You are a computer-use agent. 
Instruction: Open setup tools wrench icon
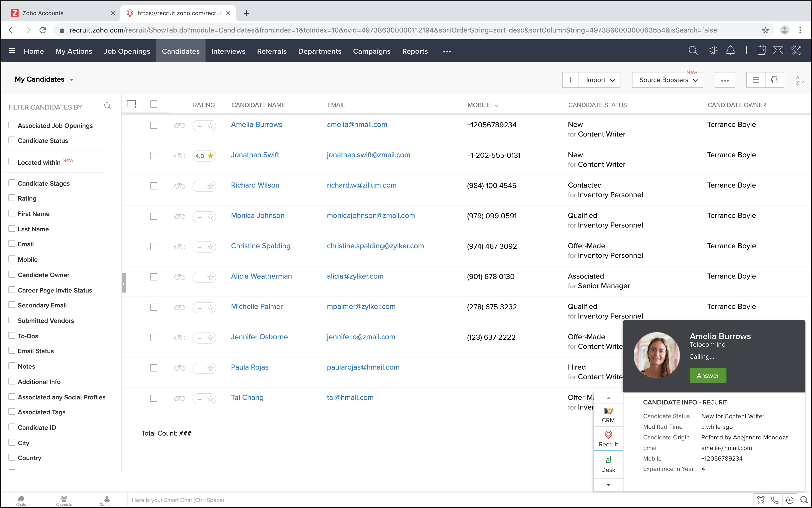click(x=796, y=51)
